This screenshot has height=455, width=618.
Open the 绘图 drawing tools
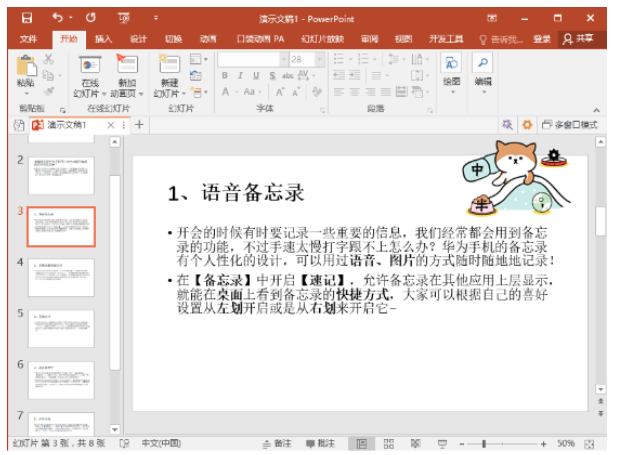tap(452, 74)
